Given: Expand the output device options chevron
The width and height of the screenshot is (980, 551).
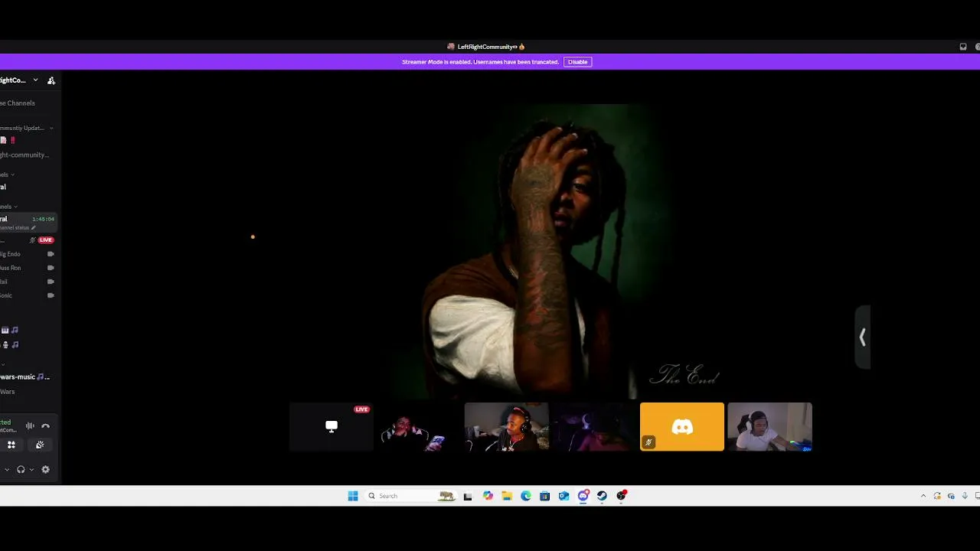Looking at the screenshot, I should [31, 469].
